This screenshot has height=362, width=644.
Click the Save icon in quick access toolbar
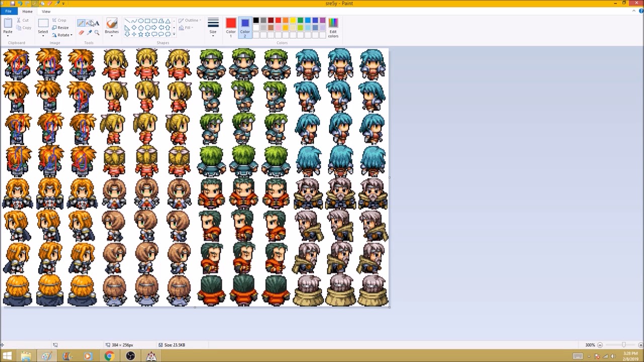click(13, 3)
